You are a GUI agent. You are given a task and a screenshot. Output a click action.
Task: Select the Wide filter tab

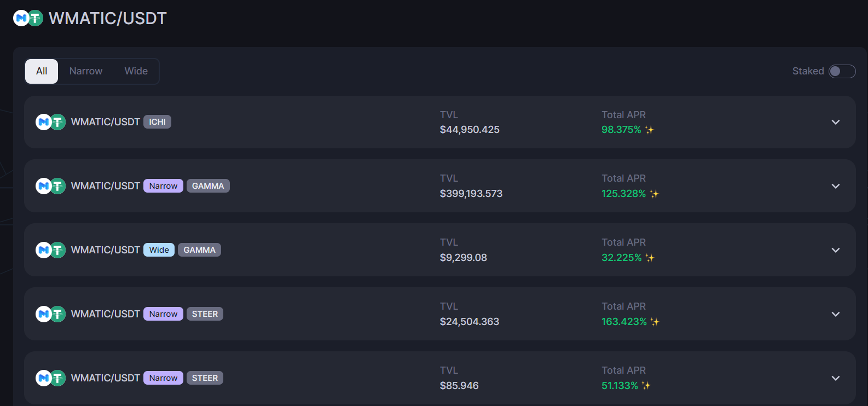pos(136,71)
